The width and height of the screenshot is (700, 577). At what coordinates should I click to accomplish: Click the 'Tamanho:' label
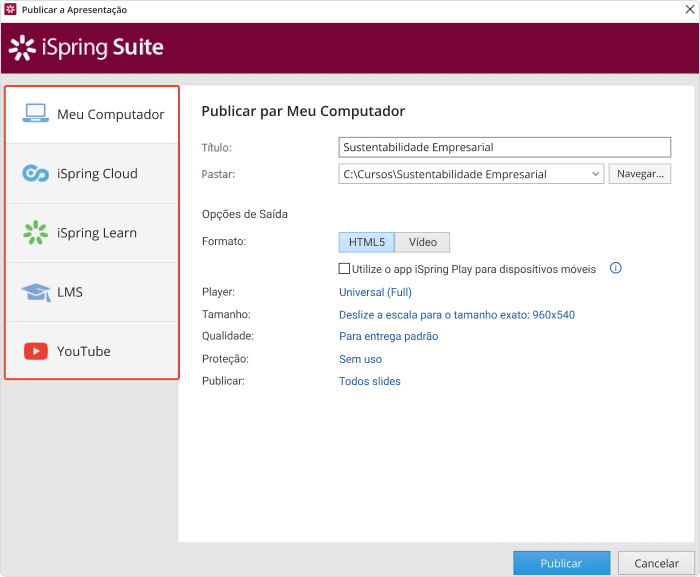[226, 314]
